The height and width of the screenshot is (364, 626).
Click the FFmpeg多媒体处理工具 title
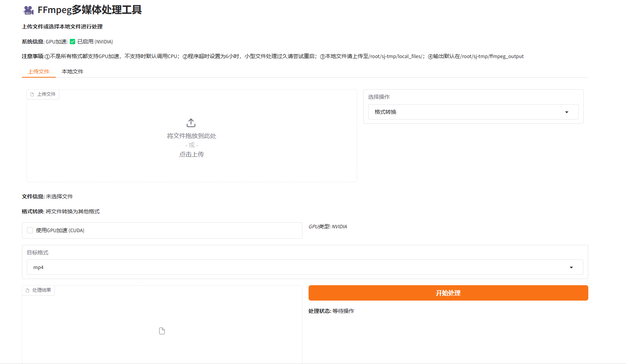[x=90, y=10]
